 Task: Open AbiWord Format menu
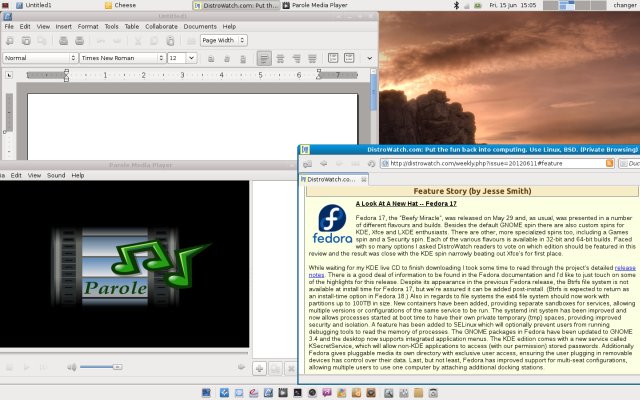(x=88, y=27)
